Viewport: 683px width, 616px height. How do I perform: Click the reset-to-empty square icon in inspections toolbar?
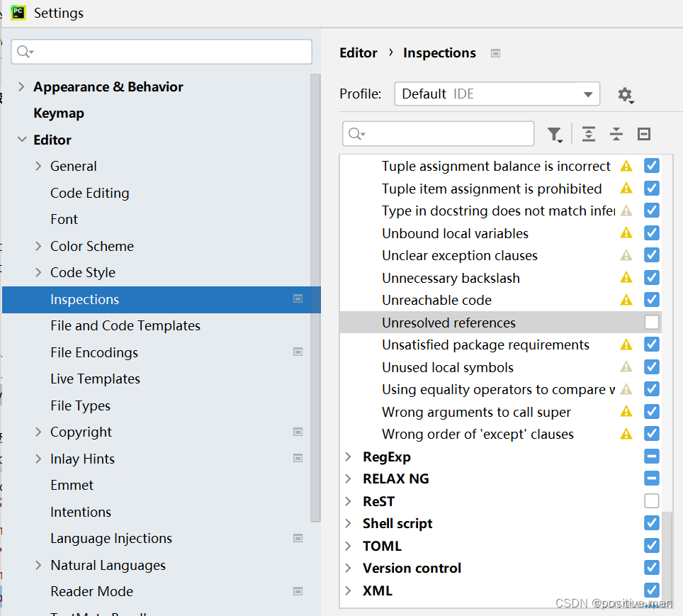point(643,134)
